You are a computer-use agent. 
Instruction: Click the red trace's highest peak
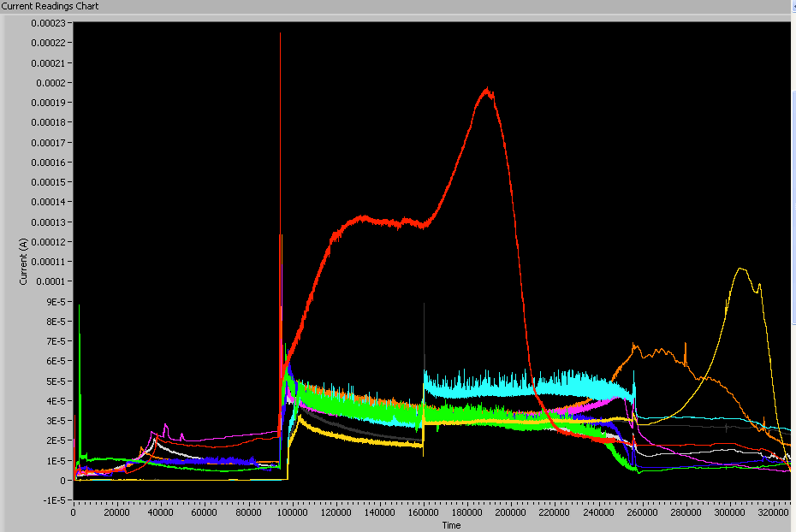488,89
